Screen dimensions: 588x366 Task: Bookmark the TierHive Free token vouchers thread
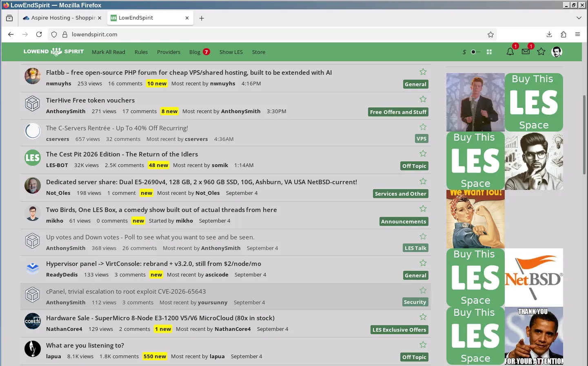[x=423, y=99]
